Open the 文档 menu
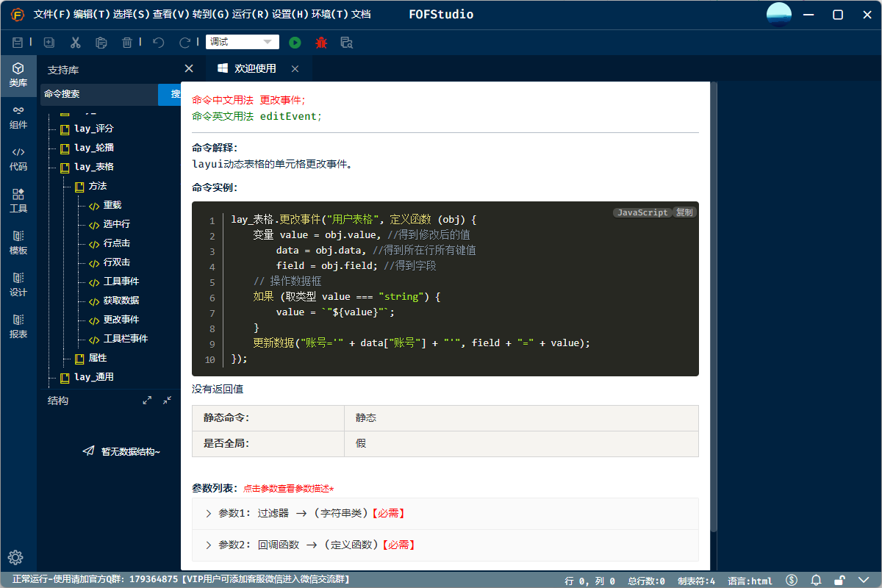This screenshot has width=882, height=588. pyautogui.click(x=361, y=15)
